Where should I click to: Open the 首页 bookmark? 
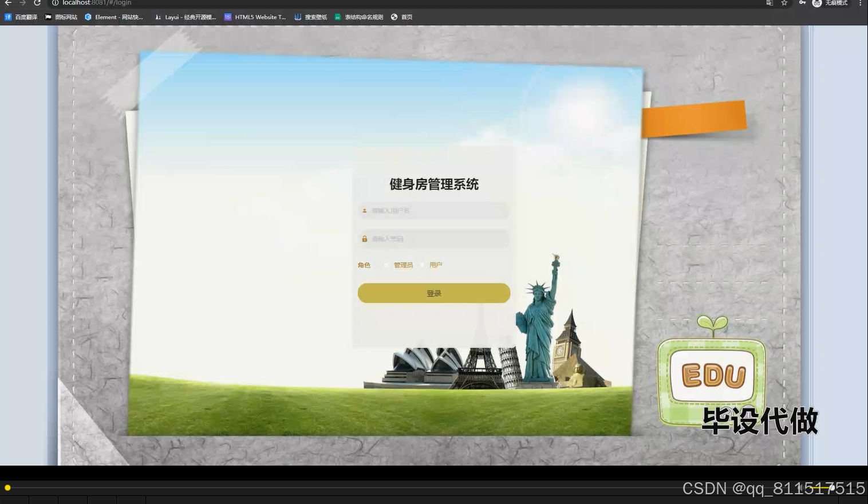[x=402, y=17]
